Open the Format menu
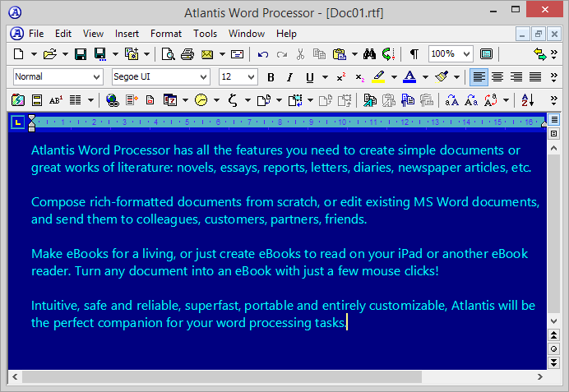The height and width of the screenshot is (392, 569). (x=166, y=34)
